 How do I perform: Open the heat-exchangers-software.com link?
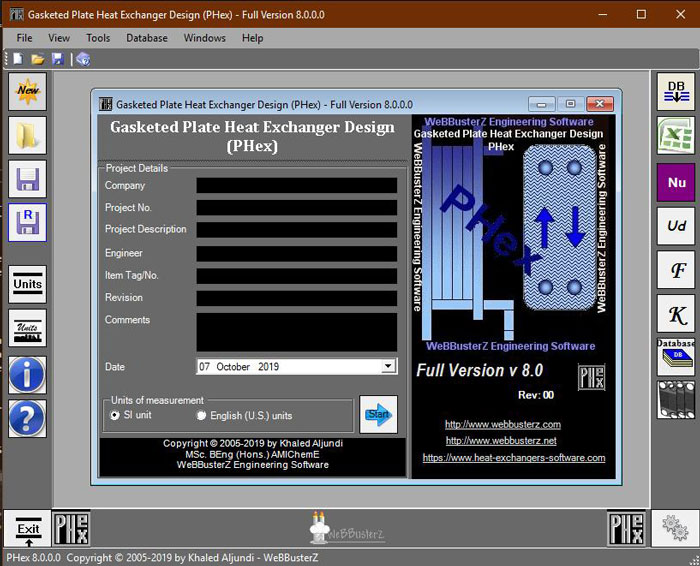click(514, 458)
